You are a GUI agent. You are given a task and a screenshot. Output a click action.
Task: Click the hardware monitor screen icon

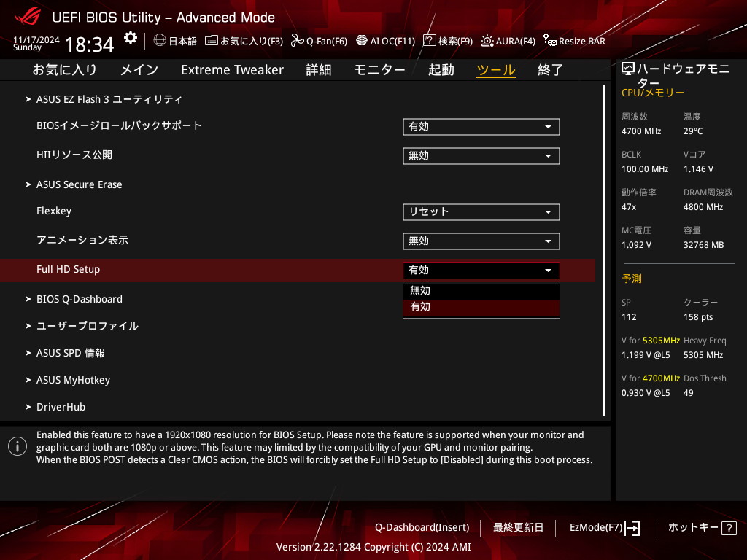pos(628,69)
